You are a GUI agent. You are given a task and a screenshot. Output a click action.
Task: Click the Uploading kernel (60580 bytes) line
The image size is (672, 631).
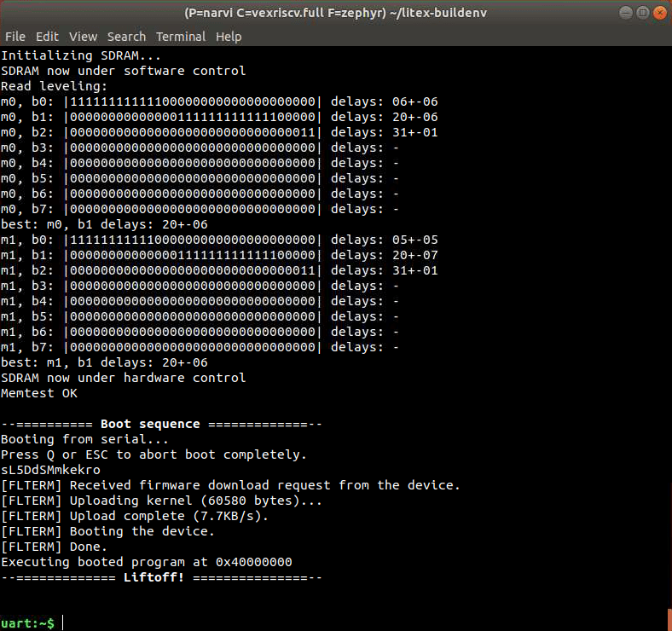click(162, 501)
